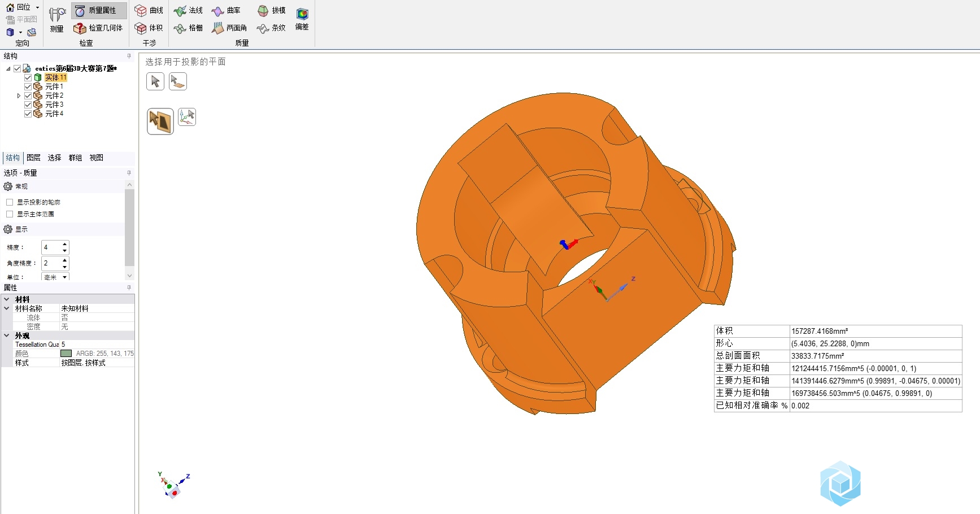Select the 测量 measure caliper tool
This screenshot has height=514, width=980.
coord(56,20)
